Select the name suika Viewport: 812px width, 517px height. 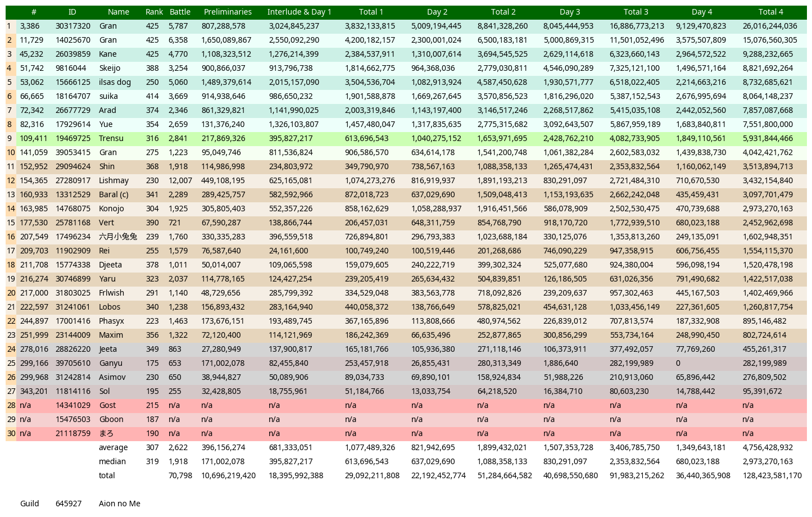click(108, 96)
